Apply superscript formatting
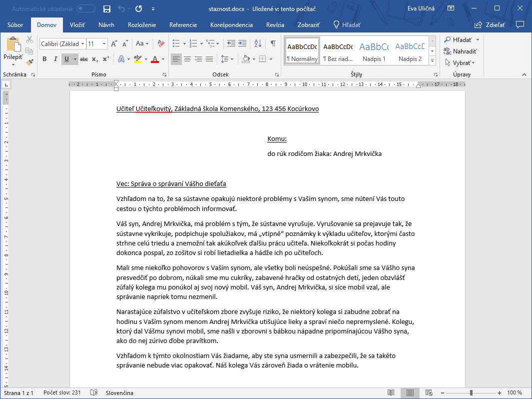The width and height of the screenshot is (532, 399). (x=105, y=59)
